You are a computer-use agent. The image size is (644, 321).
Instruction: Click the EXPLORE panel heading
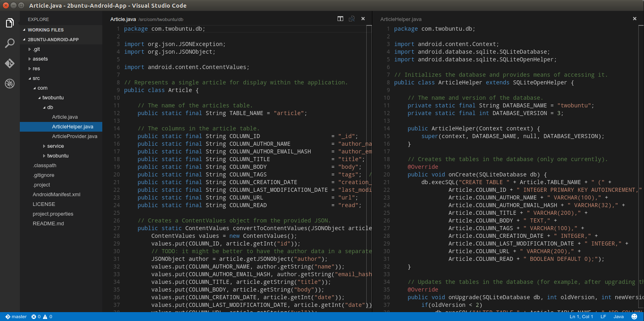point(38,19)
